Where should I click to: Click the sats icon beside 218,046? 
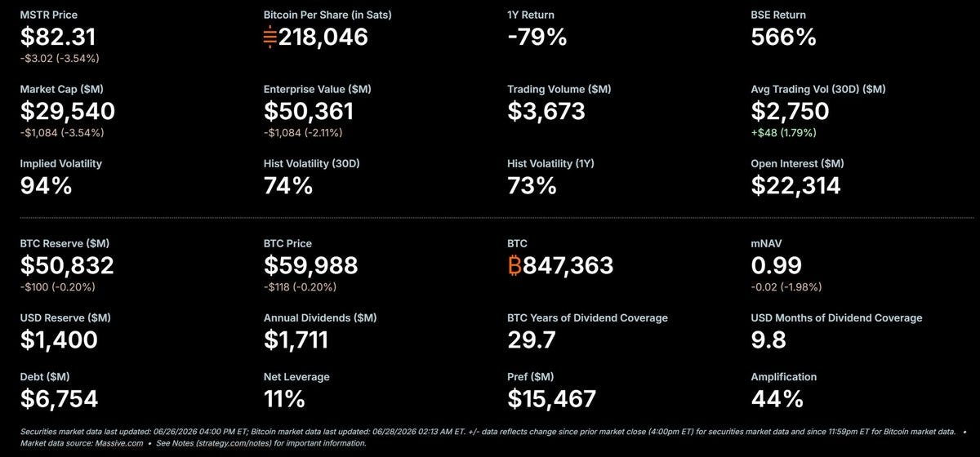270,38
